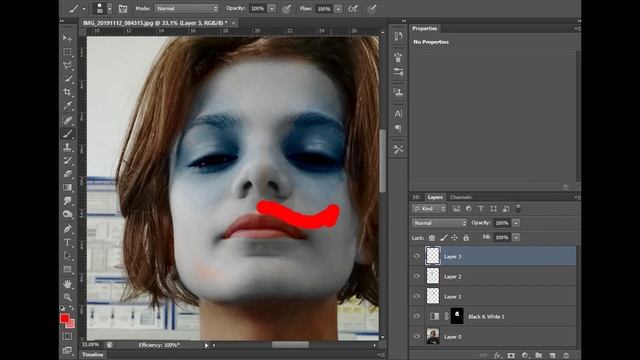The image size is (640, 360).
Task: Open the History panel icon
Action: pos(398,36)
